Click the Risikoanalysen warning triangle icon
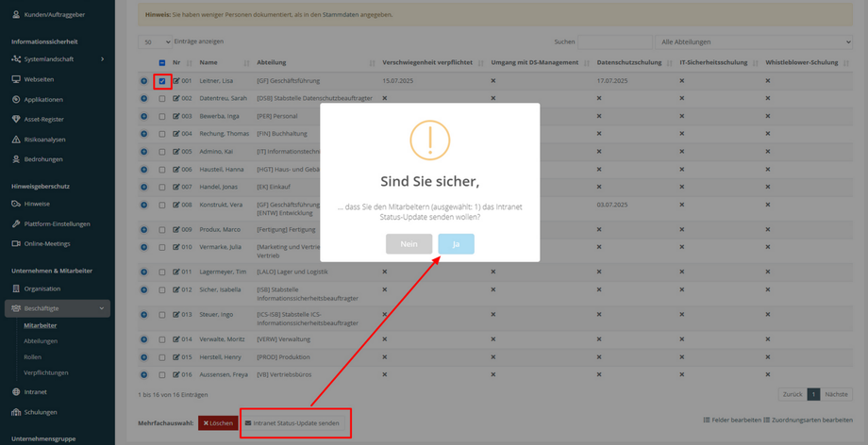Screen dimensions: 868x445 coord(16,140)
